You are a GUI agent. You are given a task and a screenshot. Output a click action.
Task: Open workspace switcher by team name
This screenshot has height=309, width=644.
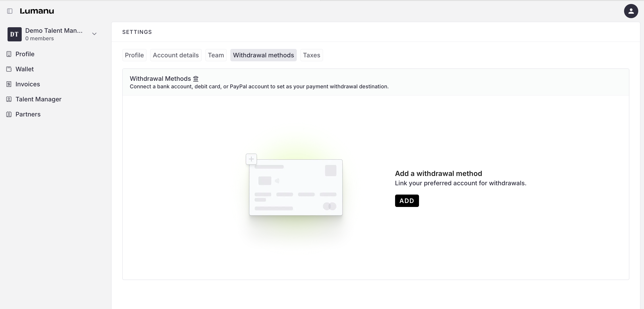tap(54, 31)
